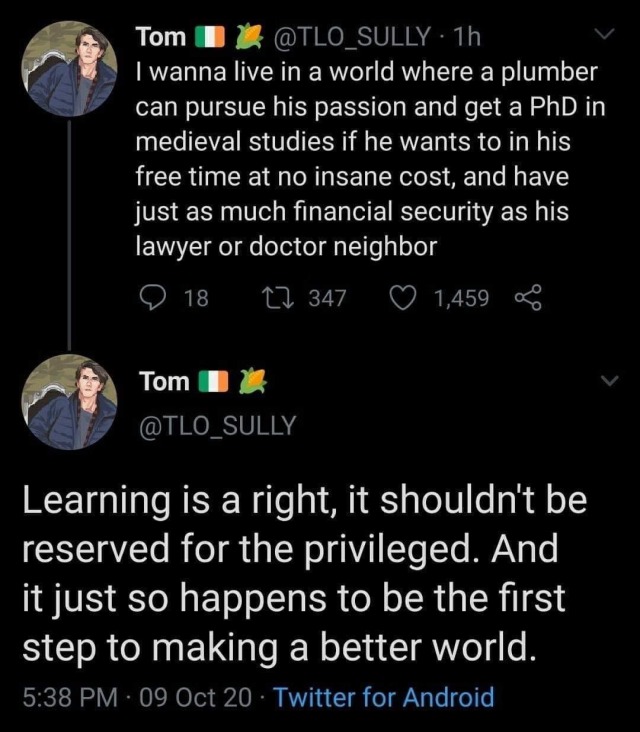This screenshot has width=640, height=732.
Task: Click the like count showing 1,459
Action: [x=462, y=297]
